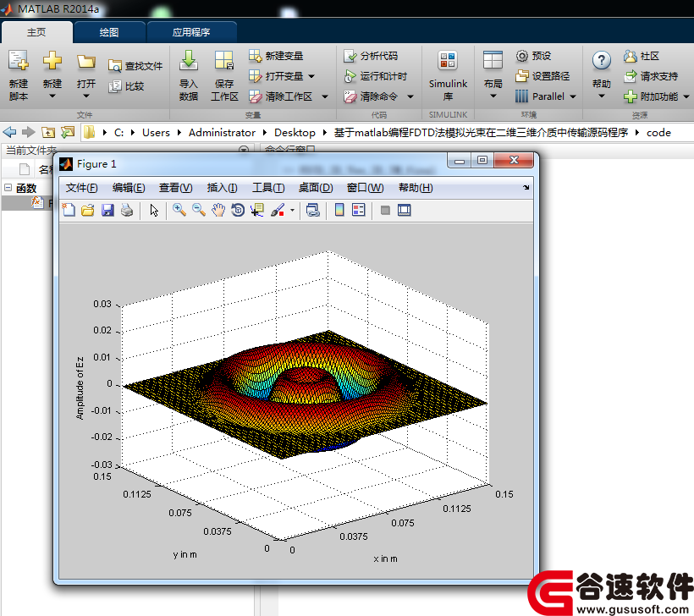Switch to the 应用程序 ribbon tab

(x=191, y=32)
